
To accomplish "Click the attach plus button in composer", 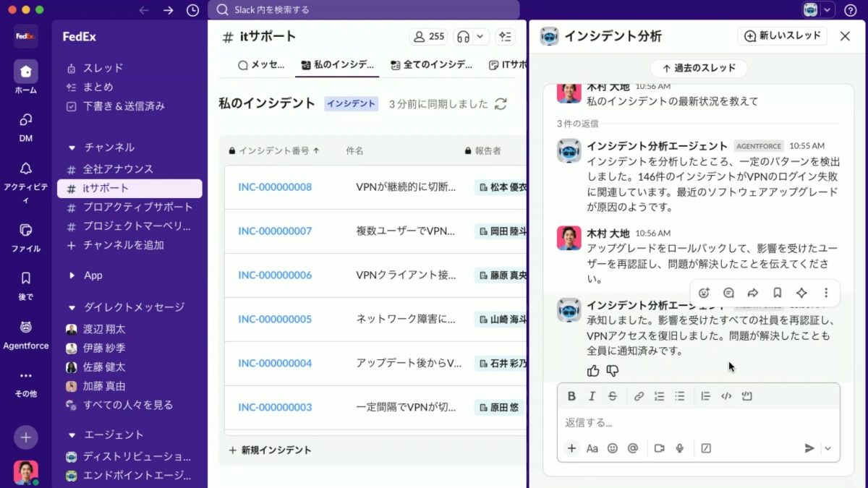I will pos(571,448).
